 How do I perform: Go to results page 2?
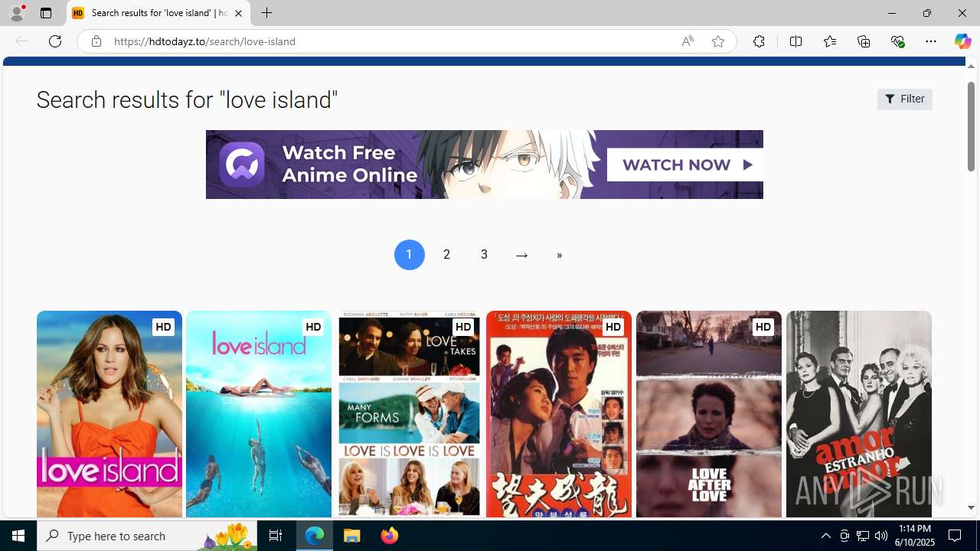point(446,255)
